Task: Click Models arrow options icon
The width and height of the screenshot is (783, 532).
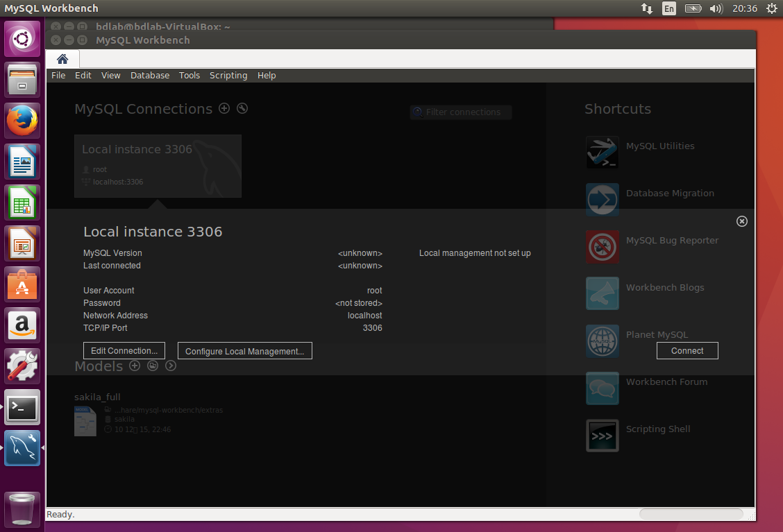Action: click(171, 366)
